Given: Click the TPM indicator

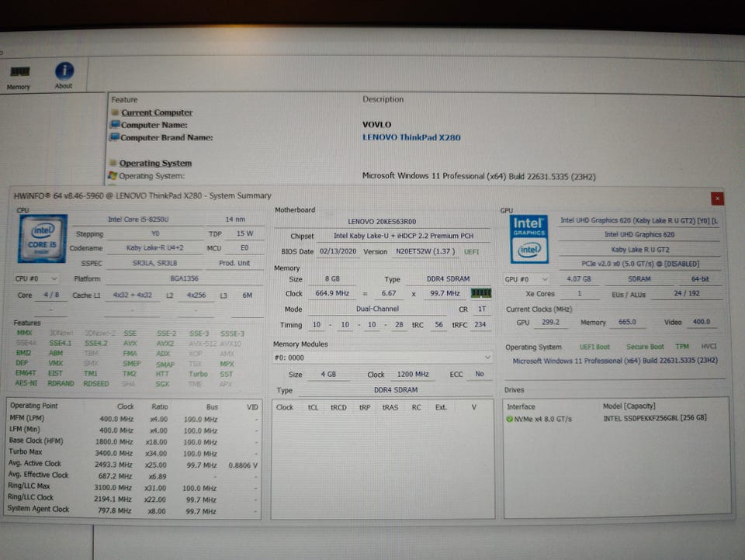Looking at the screenshot, I should coord(682,346).
